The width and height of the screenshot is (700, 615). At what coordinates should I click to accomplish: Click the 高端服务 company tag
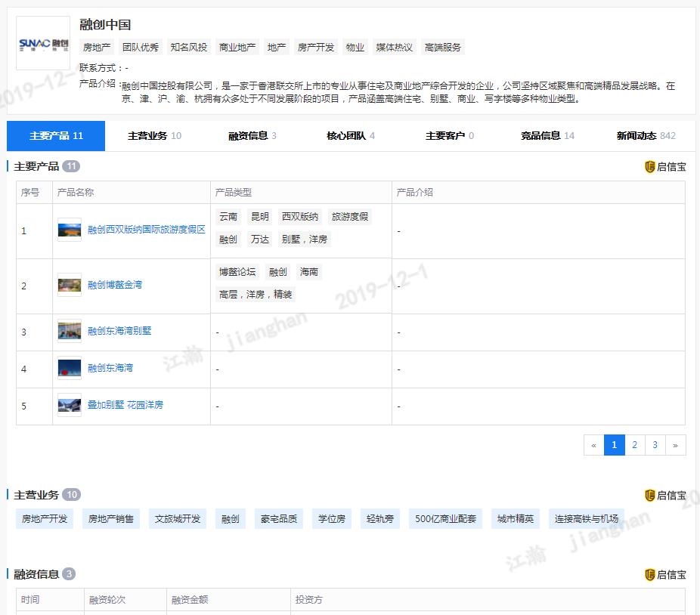442,48
